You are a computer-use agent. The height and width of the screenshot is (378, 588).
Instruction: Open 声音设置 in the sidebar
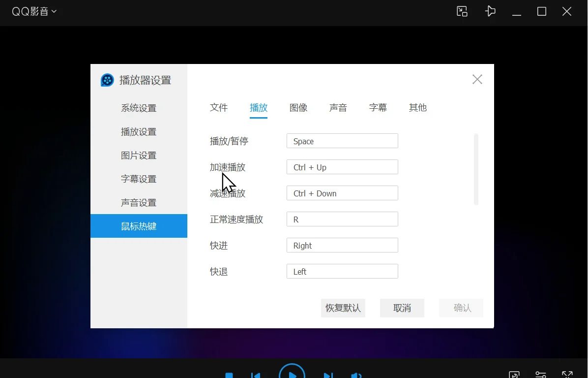[x=139, y=203]
